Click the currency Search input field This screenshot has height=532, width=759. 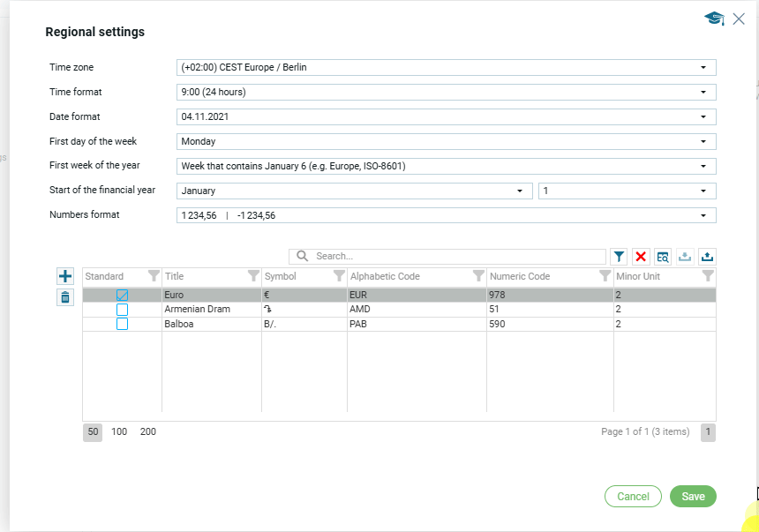click(455, 256)
